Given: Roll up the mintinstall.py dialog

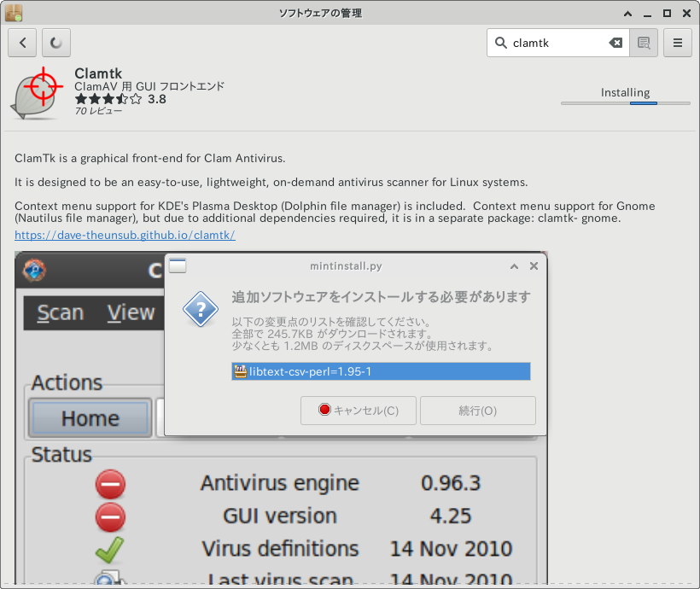Looking at the screenshot, I should [x=514, y=266].
